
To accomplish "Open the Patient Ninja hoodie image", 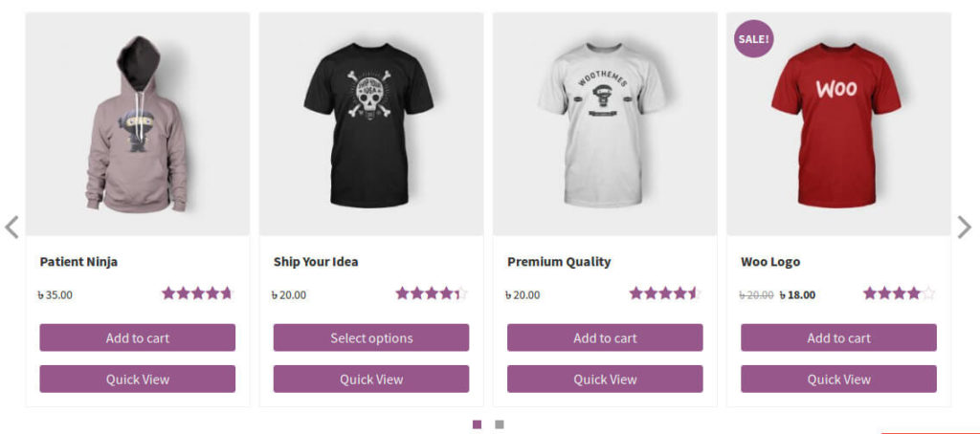I will (x=138, y=124).
